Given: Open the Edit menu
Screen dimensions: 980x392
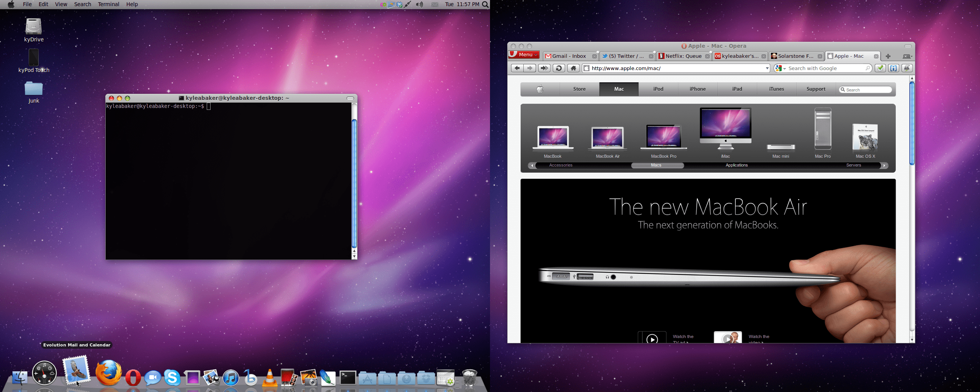Looking at the screenshot, I should (x=43, y=4).
